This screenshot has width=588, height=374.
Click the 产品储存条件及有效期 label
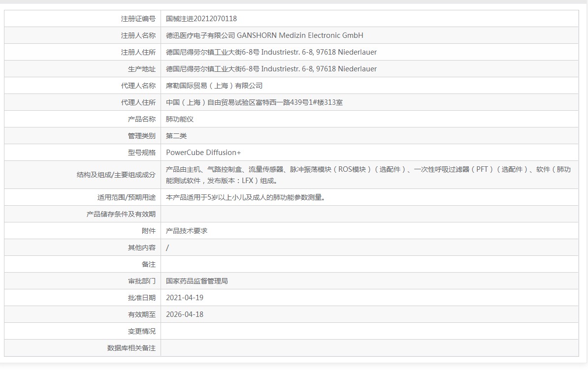121,215
